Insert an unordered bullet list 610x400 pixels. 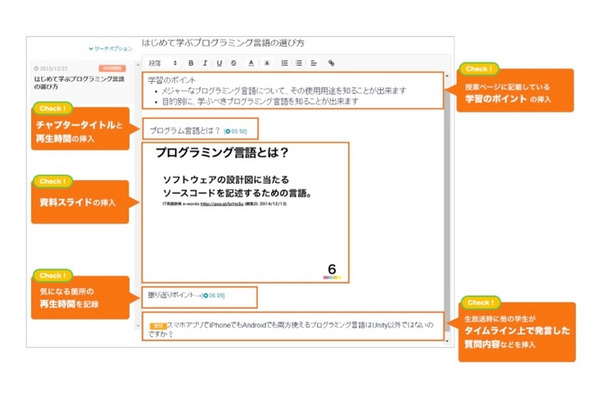pos(299,63)
